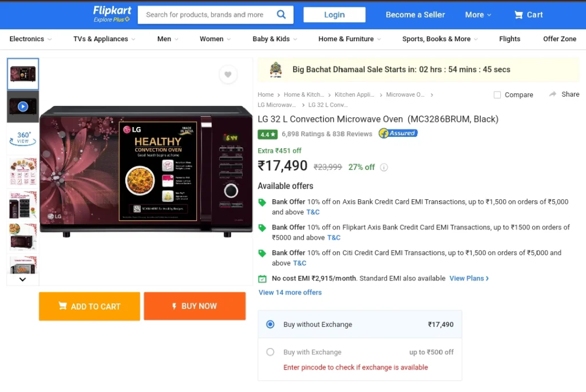Show more thumbnails with down chevron

click(22, 279)
